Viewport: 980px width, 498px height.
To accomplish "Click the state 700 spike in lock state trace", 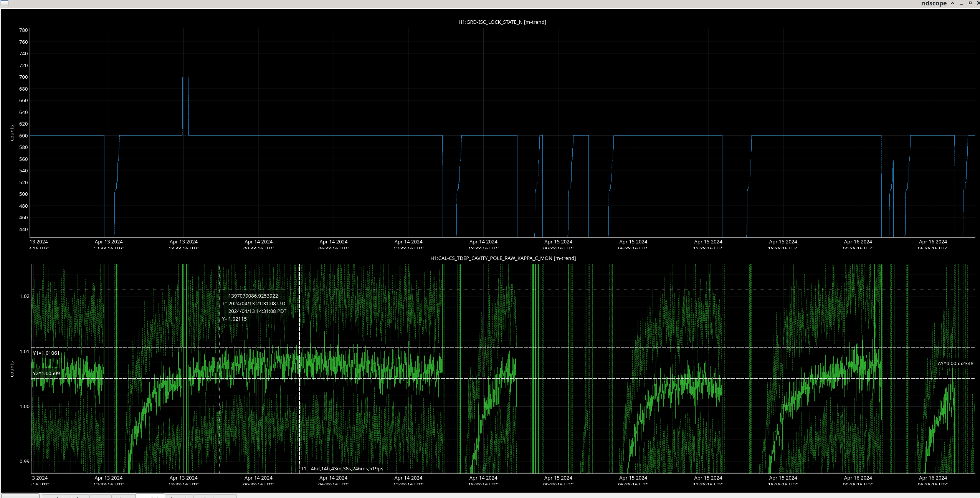I will tap(185, 77).
